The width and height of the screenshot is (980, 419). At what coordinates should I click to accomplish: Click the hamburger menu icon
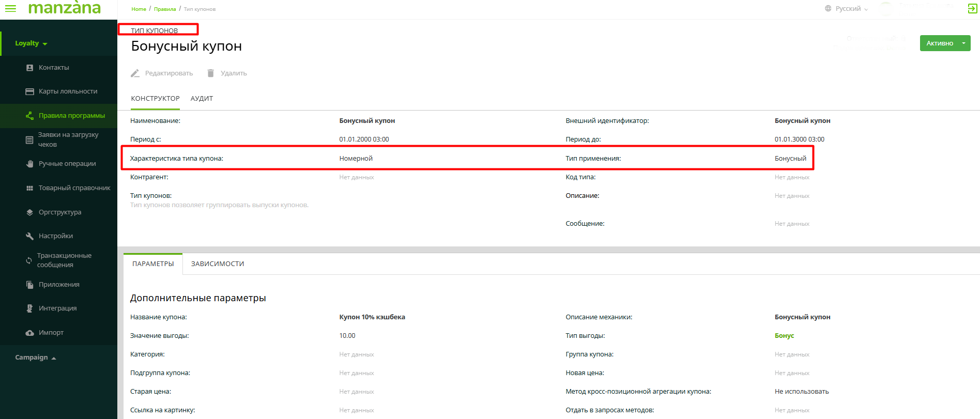[10, 8]
